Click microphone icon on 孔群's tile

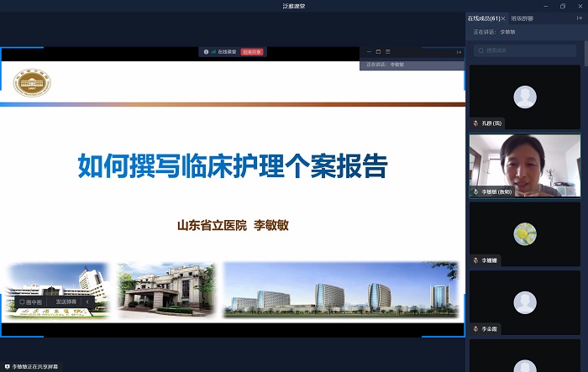point(476,123)
